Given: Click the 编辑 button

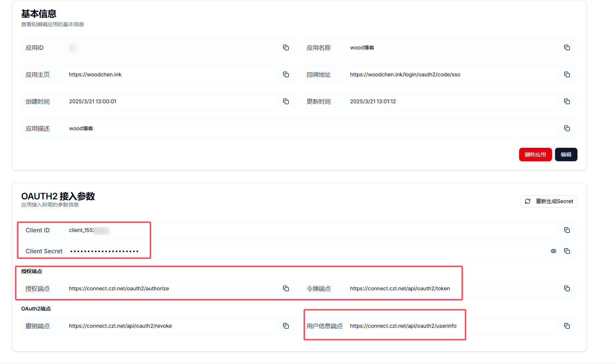Looking at the screenshot, I should [566, 155].
